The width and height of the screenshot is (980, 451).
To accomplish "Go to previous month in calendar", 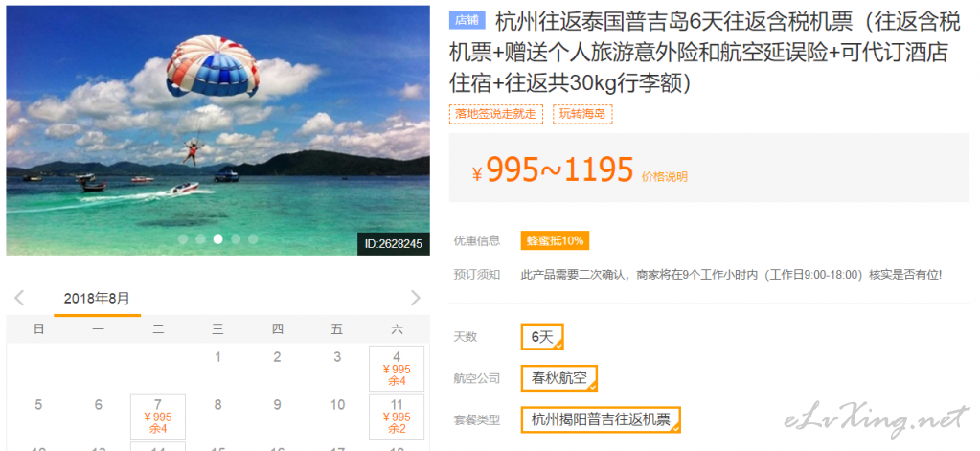I will coord(19,298).
